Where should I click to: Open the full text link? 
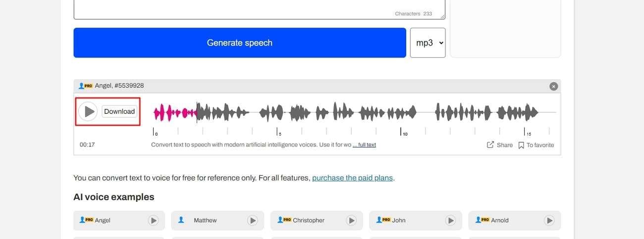pyautogui.click(x=364, y=145)
